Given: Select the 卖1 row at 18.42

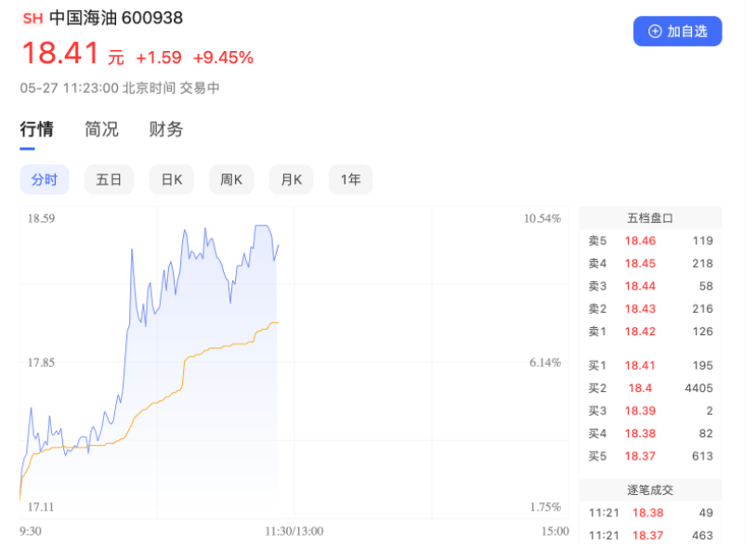Looking at the screenshot, I should pos(650,331).
